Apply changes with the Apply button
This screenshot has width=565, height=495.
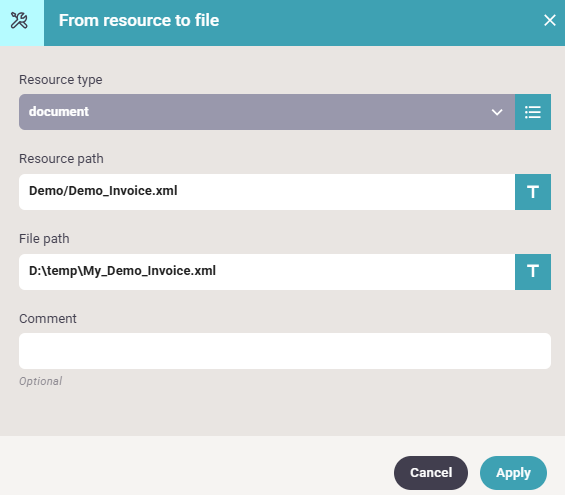513,473
